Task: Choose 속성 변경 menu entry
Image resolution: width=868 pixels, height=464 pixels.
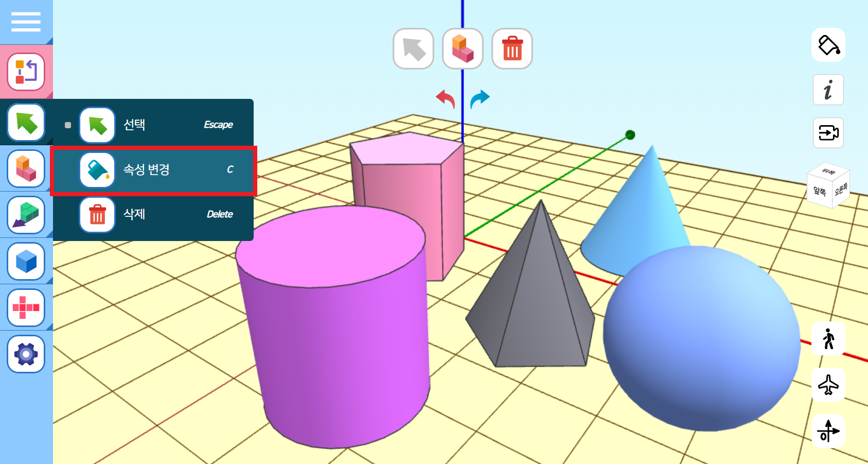Action: (153, 170)
